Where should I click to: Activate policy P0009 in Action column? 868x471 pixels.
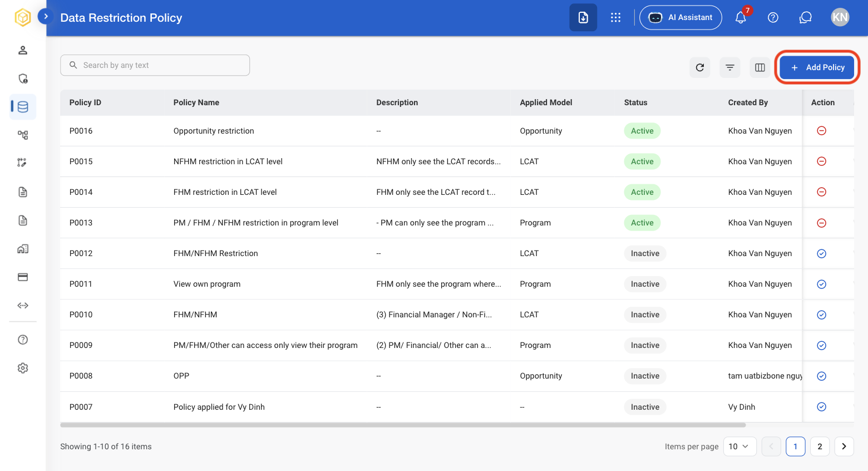click(x=821, y=345)
